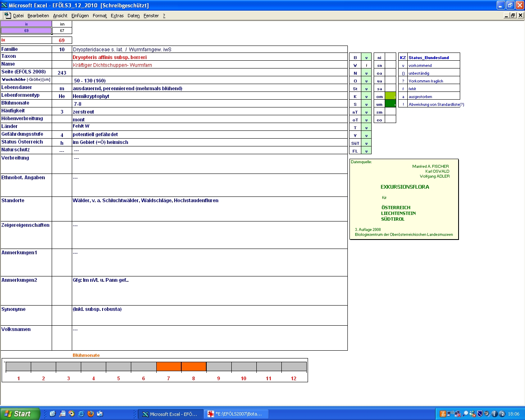Select the 'EXKURSIONSFLORA' title in Datenquelle box

point(405,187)
